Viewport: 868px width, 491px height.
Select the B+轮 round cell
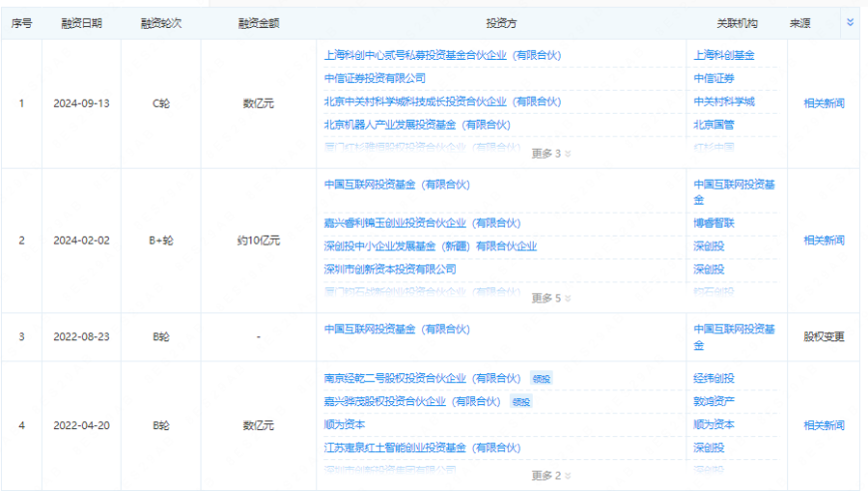[161, 241]
